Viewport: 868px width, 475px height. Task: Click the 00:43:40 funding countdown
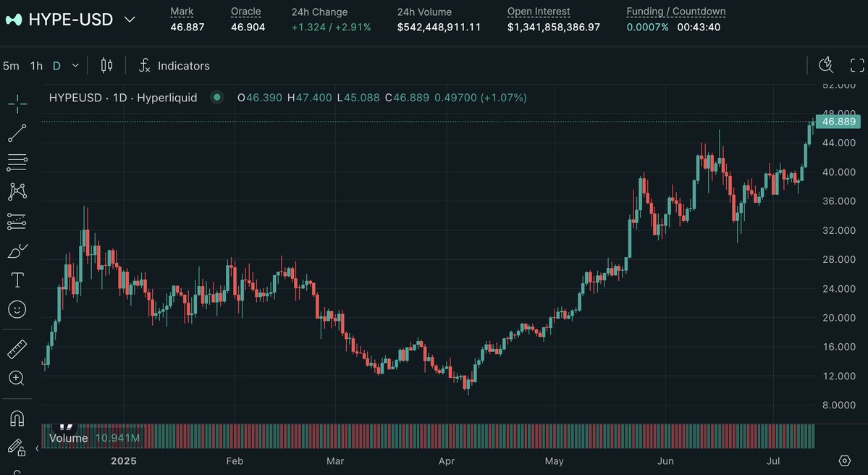coord(699,27)
